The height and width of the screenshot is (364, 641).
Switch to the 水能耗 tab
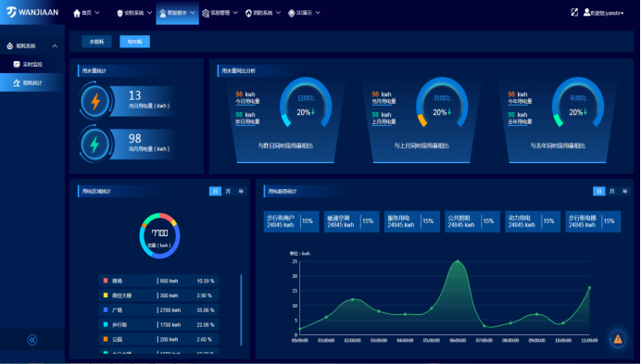coord(96,42)
